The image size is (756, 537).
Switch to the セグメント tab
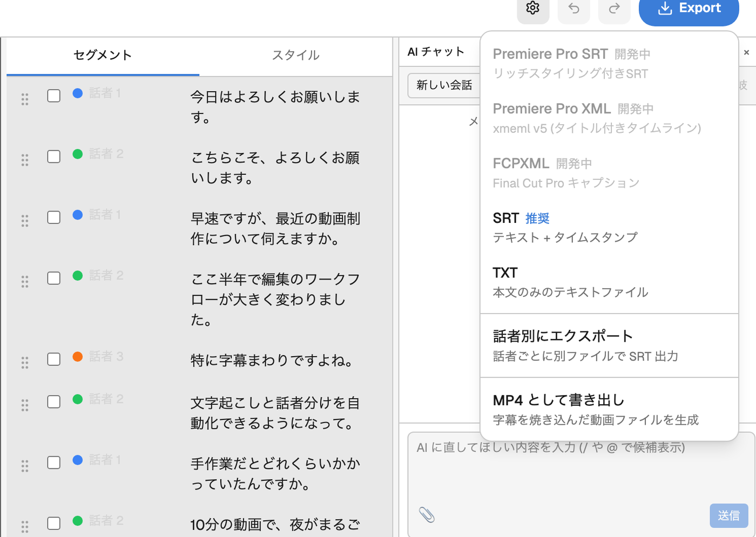103,55
